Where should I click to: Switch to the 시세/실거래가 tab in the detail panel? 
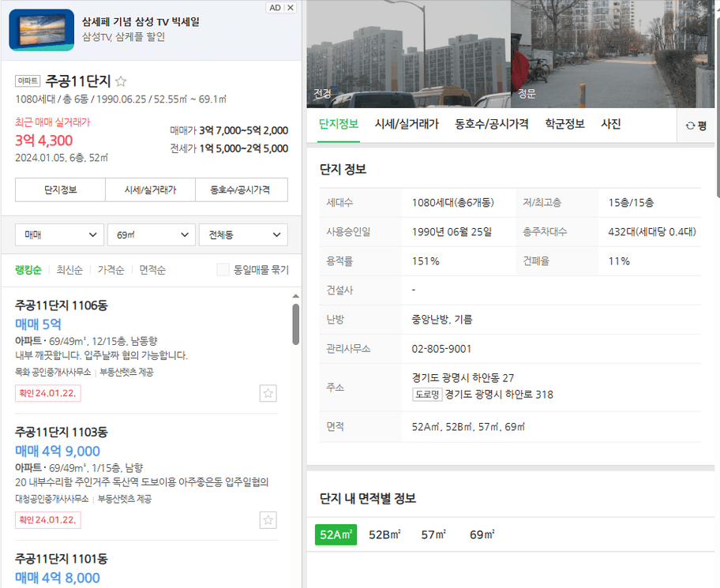pos(407,124)
